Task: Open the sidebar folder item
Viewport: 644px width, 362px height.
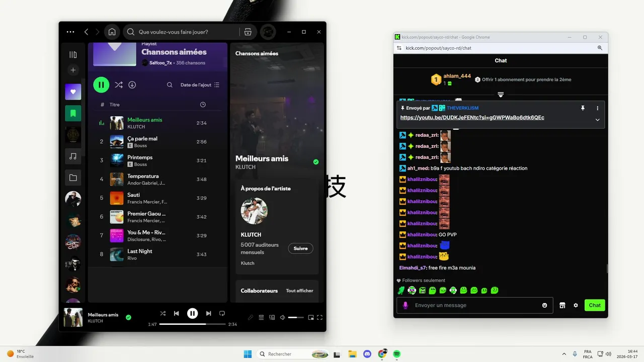Action: click(73, 177)
